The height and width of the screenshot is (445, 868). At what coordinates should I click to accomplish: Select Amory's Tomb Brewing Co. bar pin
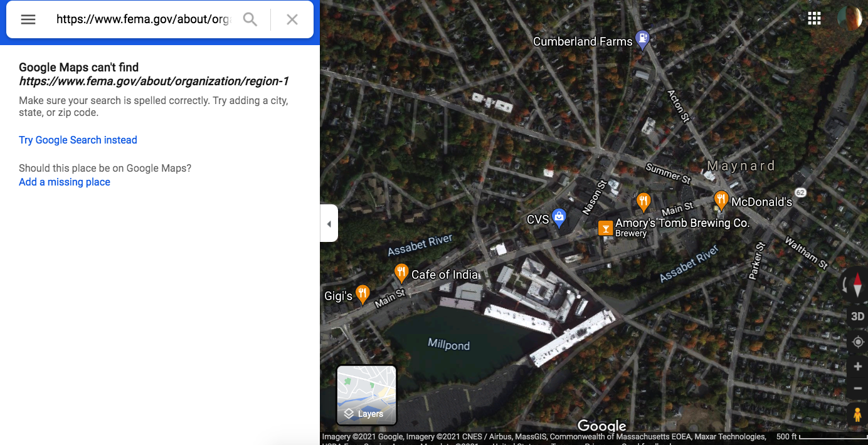tap(606, 228)
